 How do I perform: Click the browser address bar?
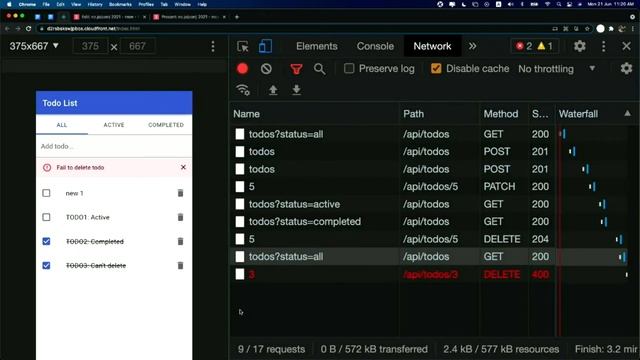tap(294, 29)
